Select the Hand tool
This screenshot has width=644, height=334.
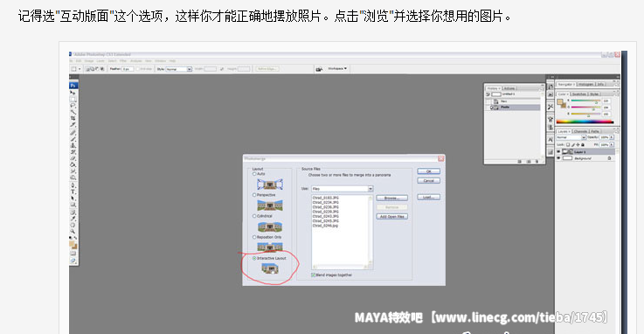pyautogui.click(x=73, y=225)
